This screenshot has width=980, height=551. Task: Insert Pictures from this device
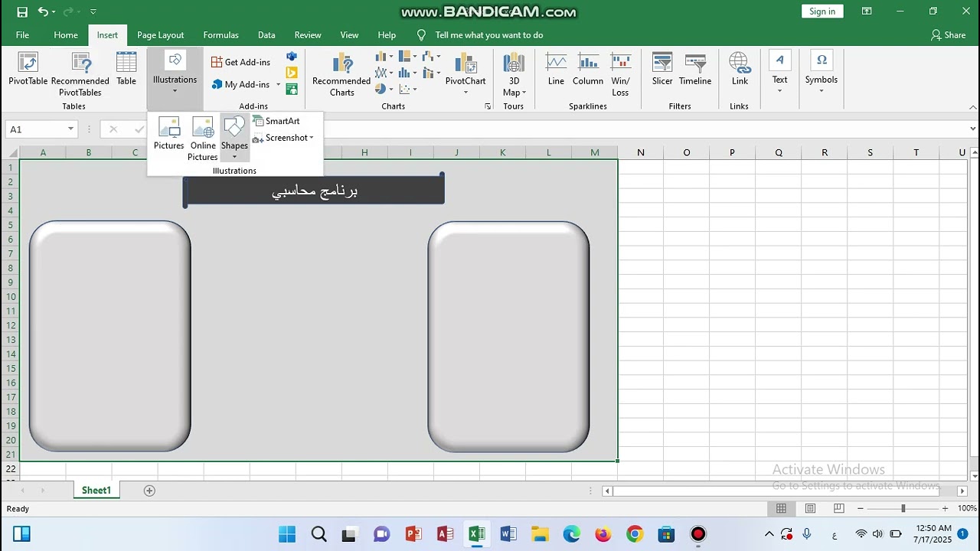(168, 133)
